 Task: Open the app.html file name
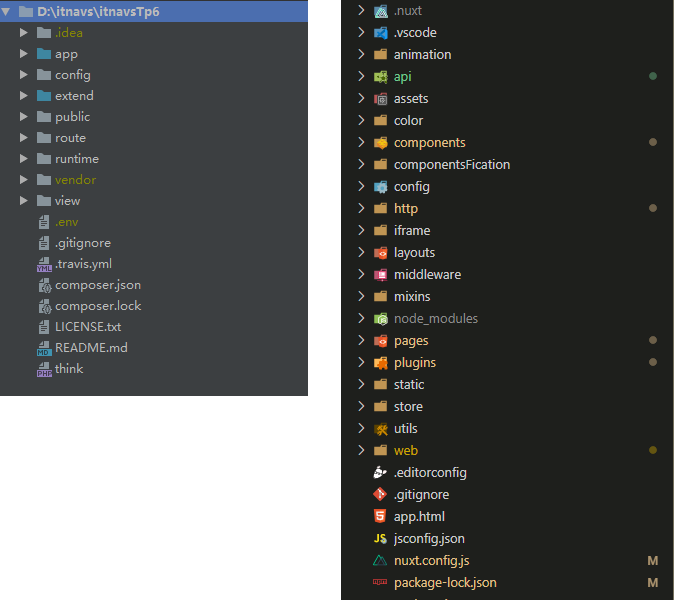[419, 517]
